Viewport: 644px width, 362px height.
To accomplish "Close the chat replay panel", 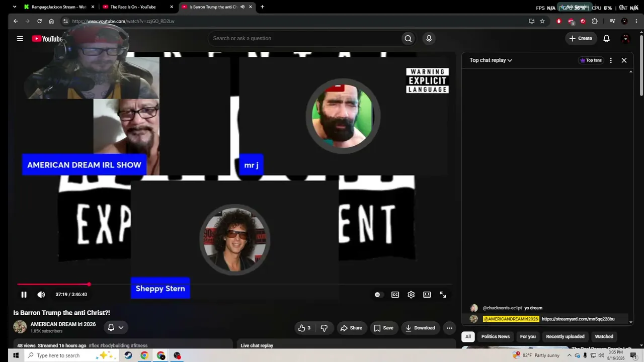I will pyautogui.click(x=624, y=60).
